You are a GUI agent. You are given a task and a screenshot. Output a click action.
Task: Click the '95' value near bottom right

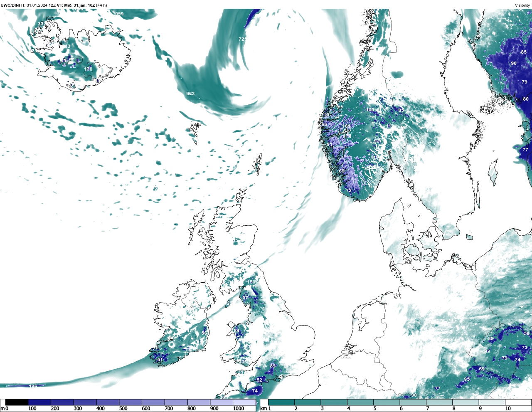point(467,379)
